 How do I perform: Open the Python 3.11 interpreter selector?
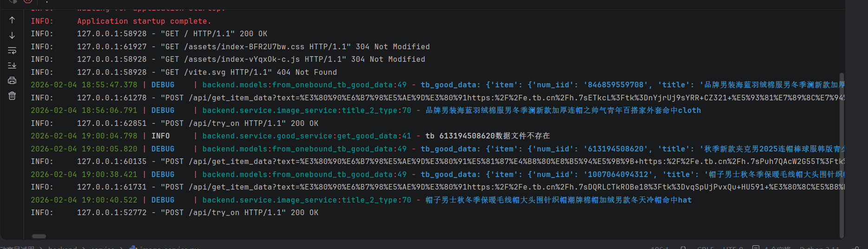point(820,247)
